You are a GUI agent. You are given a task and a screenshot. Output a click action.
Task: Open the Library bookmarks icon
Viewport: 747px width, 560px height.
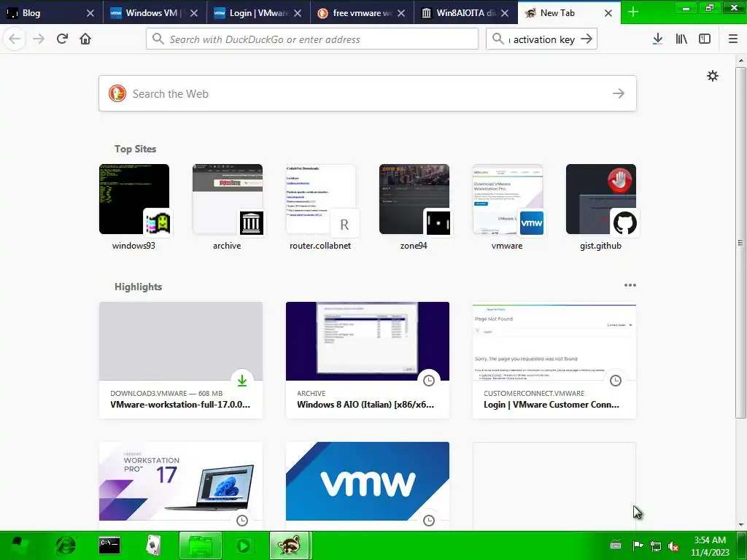click(681, 39)
